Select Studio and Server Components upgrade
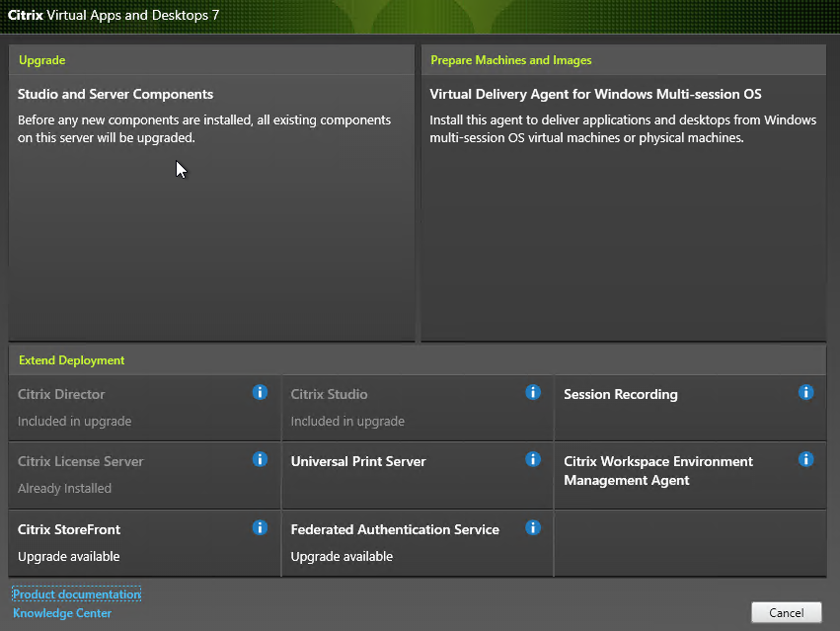840x631 pixels. pyautogui.click(x=211, y=207)
